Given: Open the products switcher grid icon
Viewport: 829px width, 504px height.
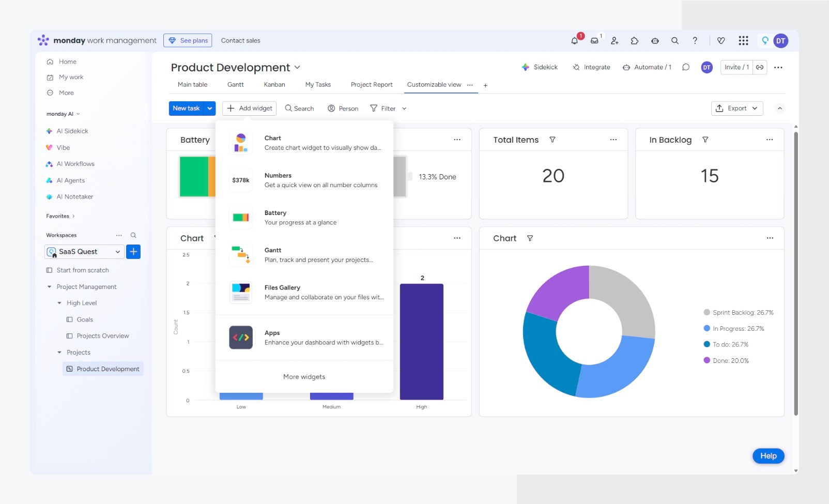Looking at the screenshot, I should (x=743, y=40).
